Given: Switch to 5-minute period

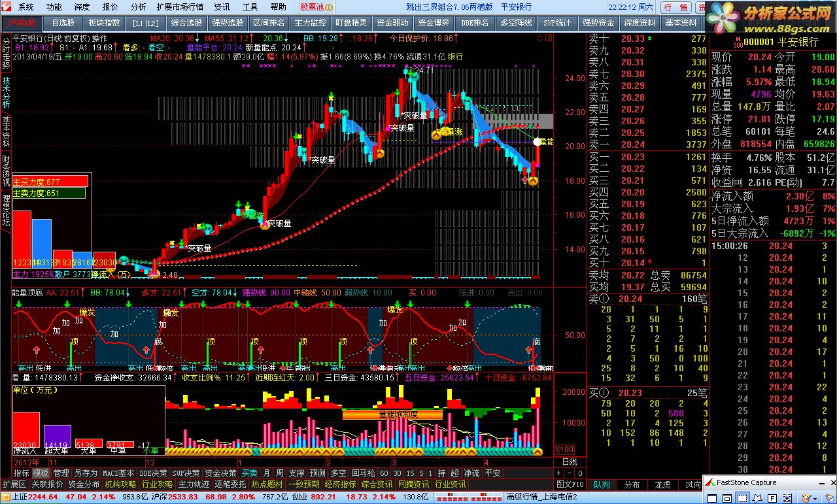Looking at the screenshot, I should pos(421,473).
